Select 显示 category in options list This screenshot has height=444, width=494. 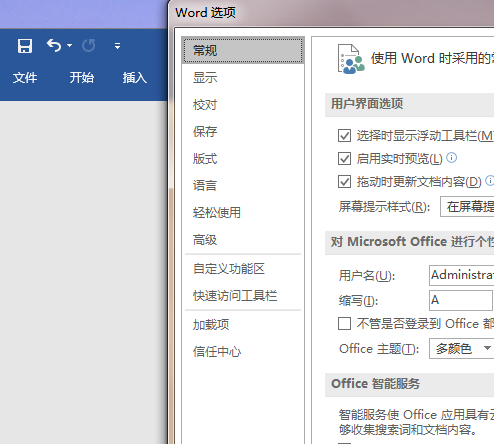pyautogui.click(x=243, y=78)
